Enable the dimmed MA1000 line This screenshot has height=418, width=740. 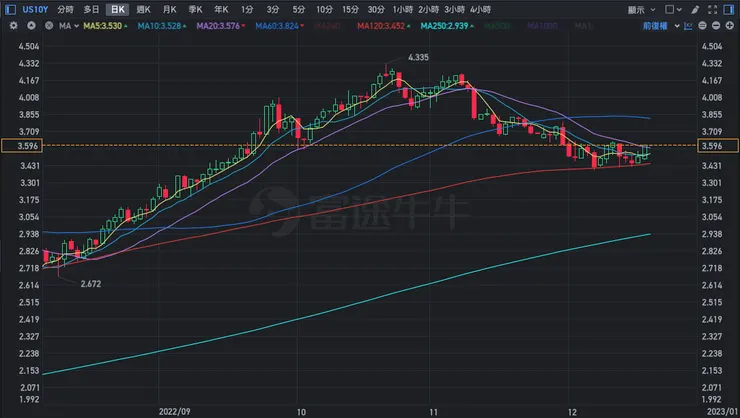[542, 26]
